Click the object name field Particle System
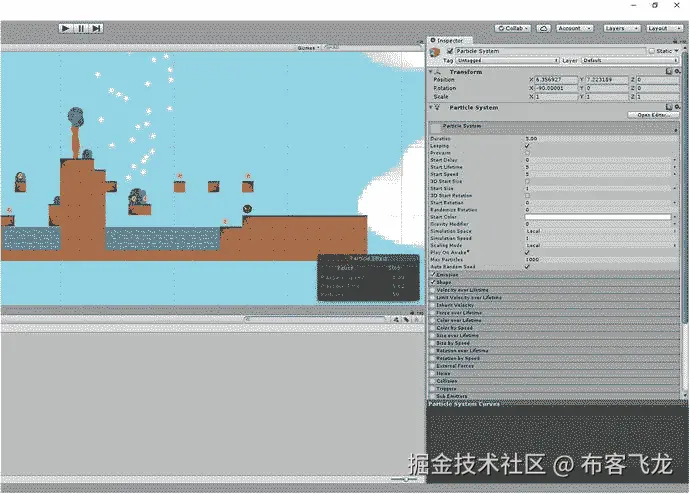The image size is (690, 494). click(x=550, y=51)
